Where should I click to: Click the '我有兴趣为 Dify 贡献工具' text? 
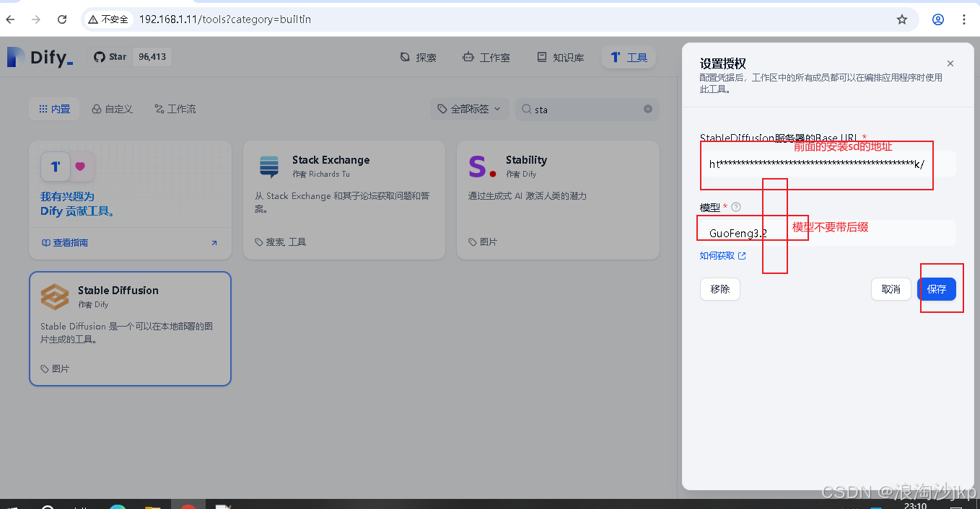click(77, 203)
